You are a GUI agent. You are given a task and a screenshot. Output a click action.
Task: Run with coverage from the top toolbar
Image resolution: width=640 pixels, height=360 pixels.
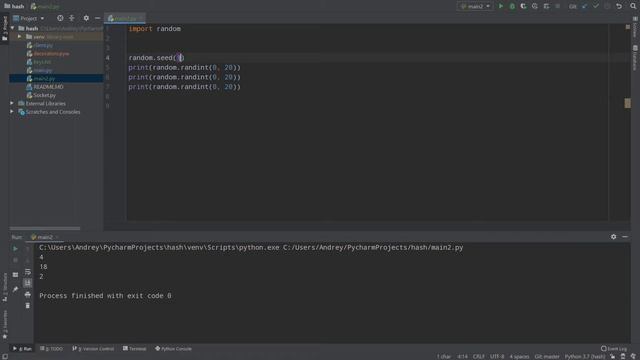(523, 6)
